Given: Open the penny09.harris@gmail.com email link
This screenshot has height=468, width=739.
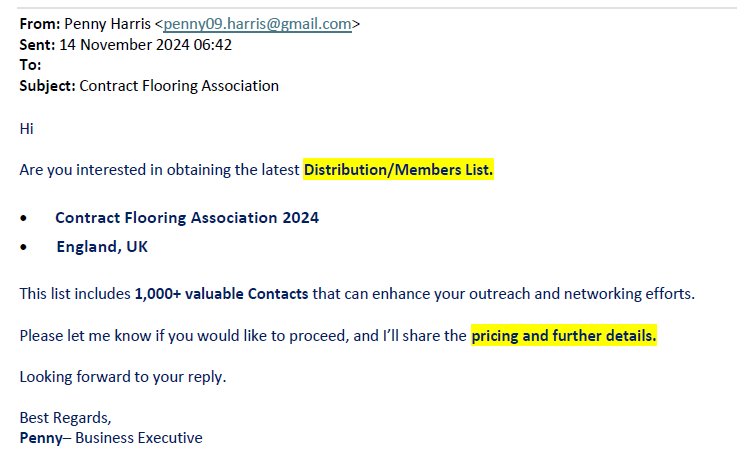Looking at the screenshot, I should (x=257, y=24).
